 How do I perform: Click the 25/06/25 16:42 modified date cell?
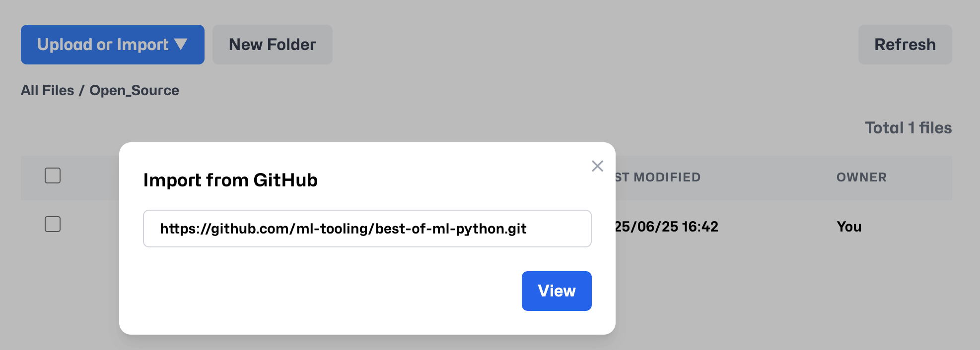(x=666, y=227)
